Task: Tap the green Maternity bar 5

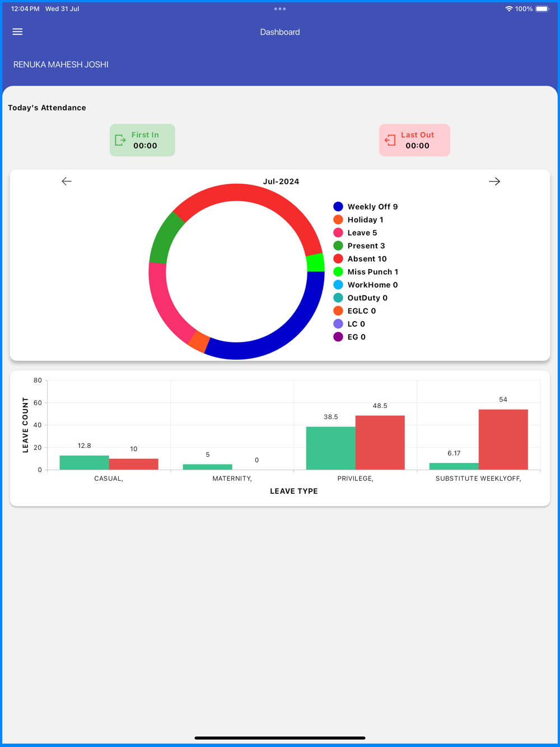Action: click(x=207, y=467)
